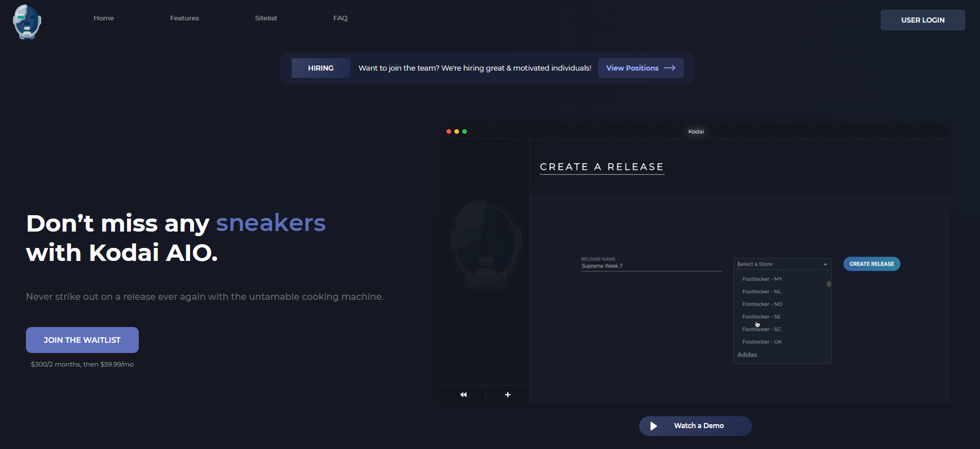The height and width of the screenshot is (449, 980).
Task: Click the Kodai robot head logo
Action: [x=27, y=22]
